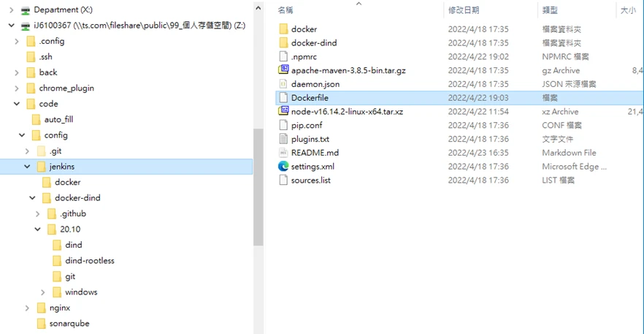The height and width of the screenshot is (334, 644).
Task: Expand the .github folder node
Action: click(x=38, y=214)
